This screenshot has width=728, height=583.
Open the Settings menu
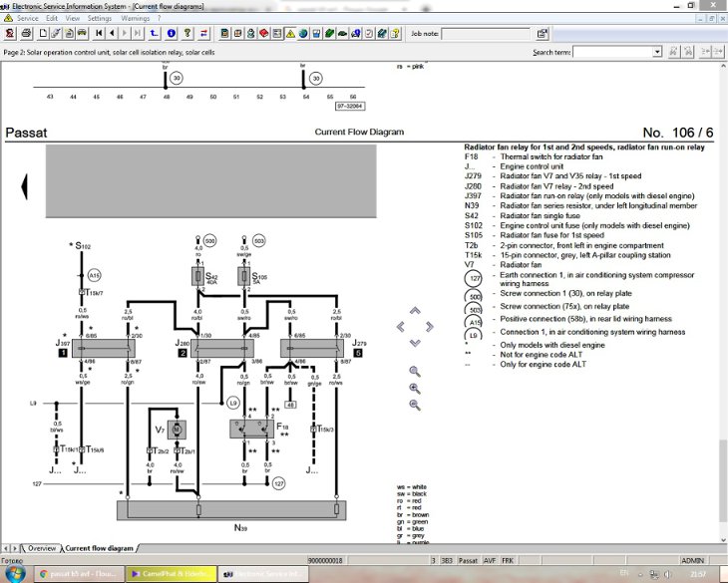pyautogui.click(x=100, y=18)
